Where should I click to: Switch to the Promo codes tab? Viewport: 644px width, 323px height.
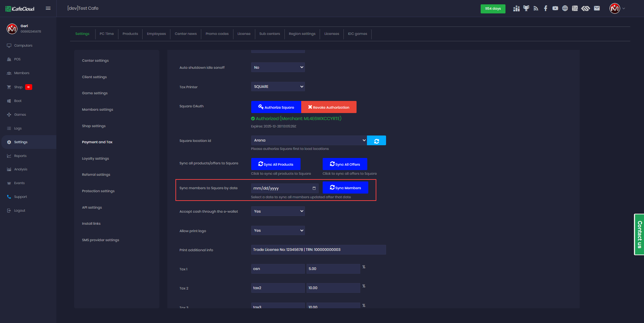tap(217, 34)
